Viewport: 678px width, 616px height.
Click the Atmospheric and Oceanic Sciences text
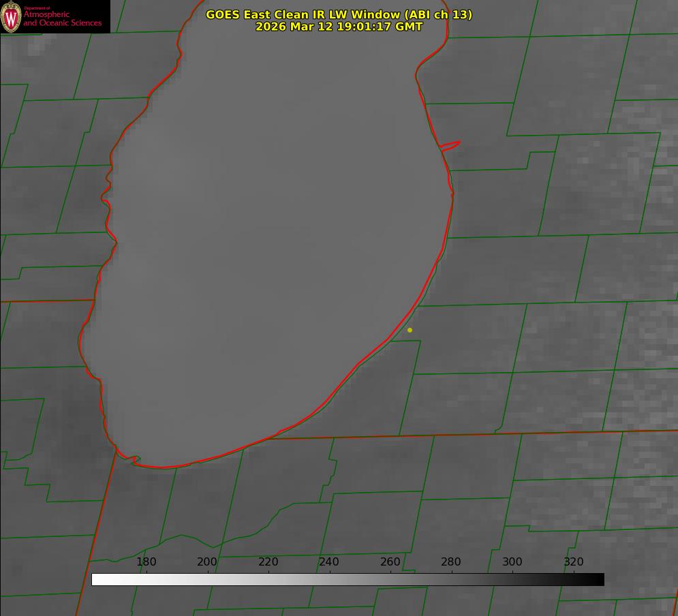(x=62, y=18)
